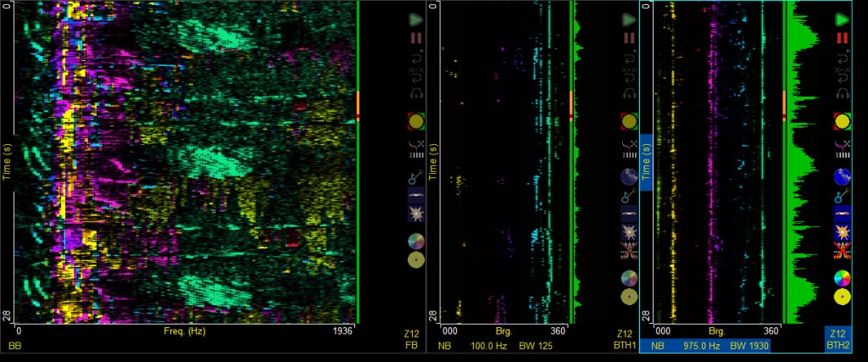Viewport: 868px width, 362px height.
Task: Open the BW 1930 bandwidth selector
Action: 748,346
